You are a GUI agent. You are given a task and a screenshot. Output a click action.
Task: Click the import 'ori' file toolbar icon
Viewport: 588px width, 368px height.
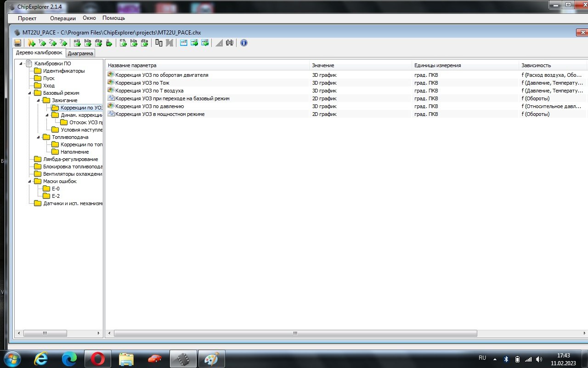(x=77, y=43)
